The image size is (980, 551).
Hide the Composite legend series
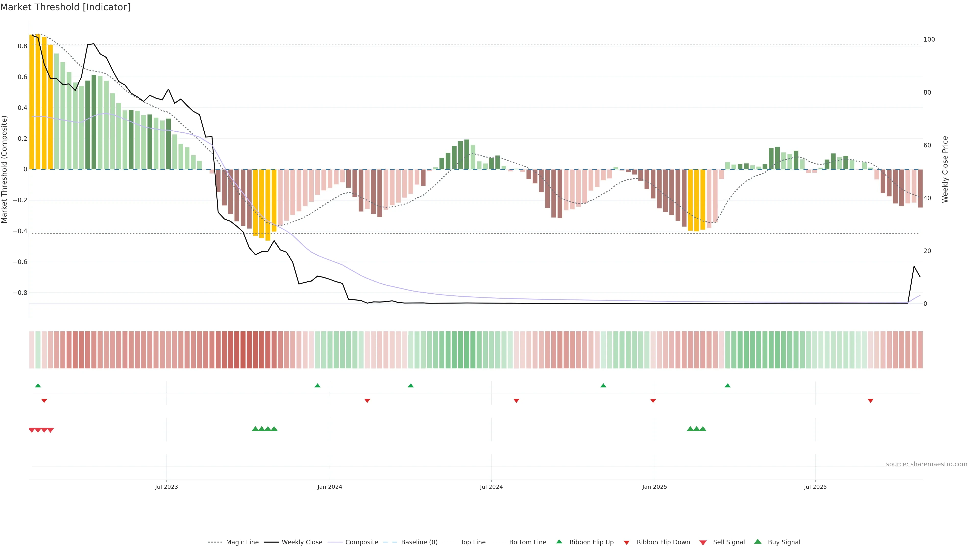(x=361, y=542)
